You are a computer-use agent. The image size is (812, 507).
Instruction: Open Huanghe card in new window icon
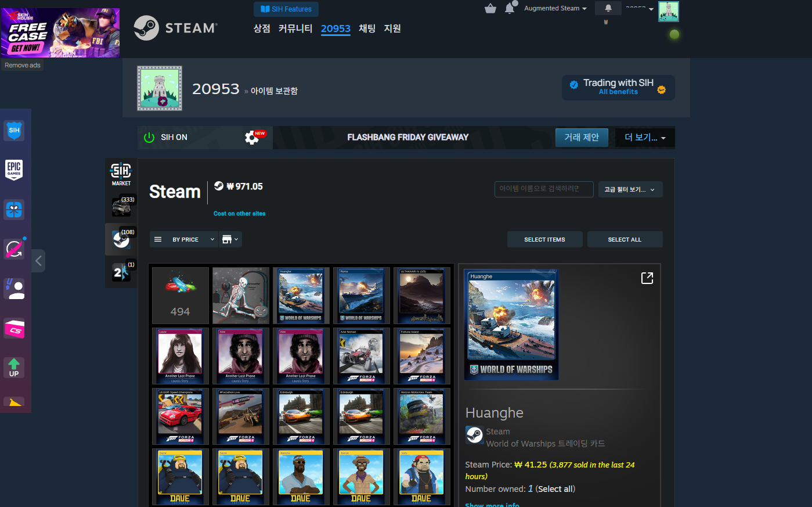point(647,278)
